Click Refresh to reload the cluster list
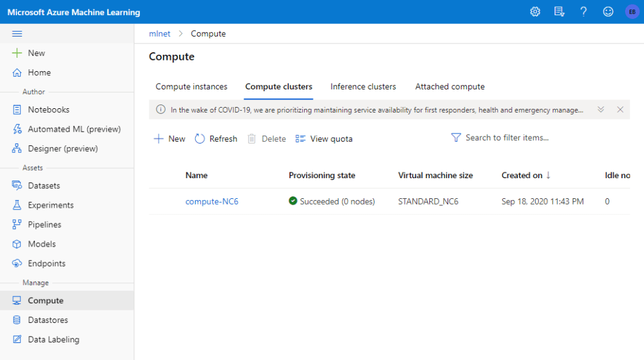The height and width of the screenshot is (360, 644). click(x=216, y=139)
